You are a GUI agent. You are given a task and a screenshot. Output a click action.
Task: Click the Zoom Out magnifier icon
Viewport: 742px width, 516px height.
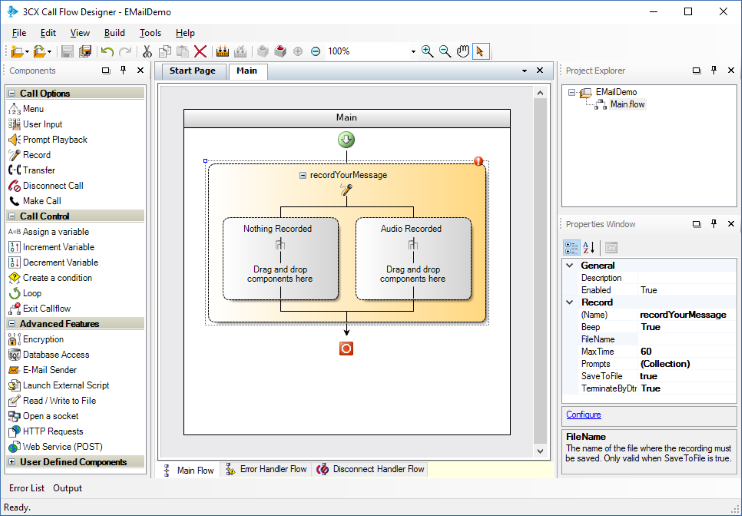445,51
